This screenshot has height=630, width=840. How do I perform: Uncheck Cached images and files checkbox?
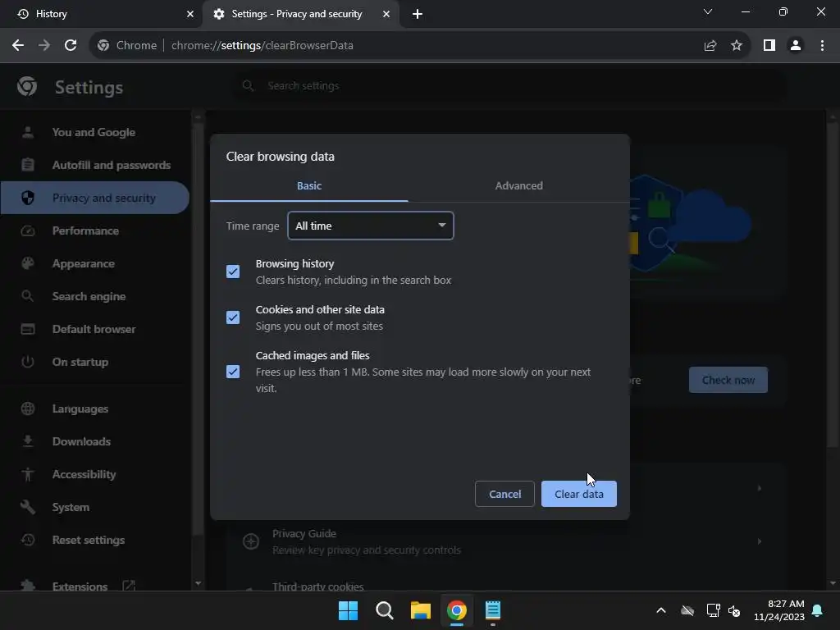pos(233,372)
